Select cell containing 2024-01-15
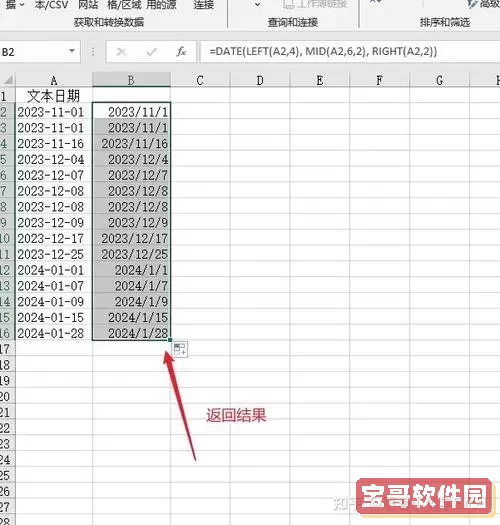Image resolution: width=500 pixels, height=525 pixels. (54, 317)
